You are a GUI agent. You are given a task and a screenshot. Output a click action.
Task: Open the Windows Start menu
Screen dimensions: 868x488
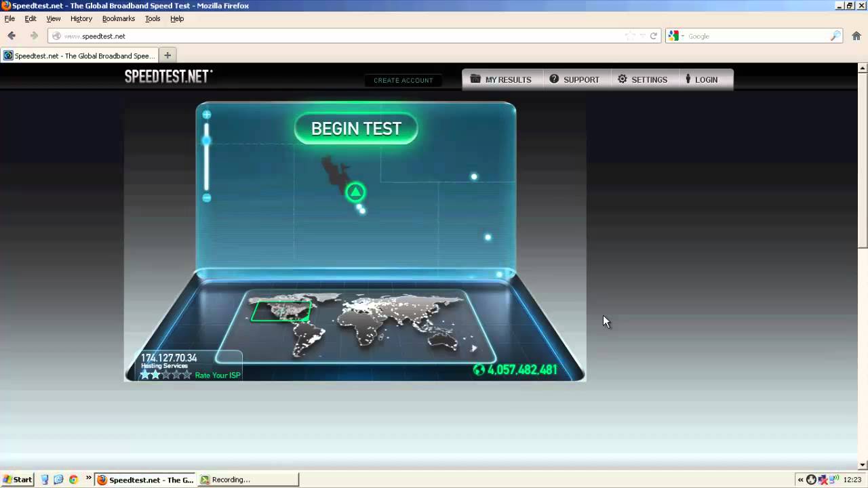[x=18, y=479]
